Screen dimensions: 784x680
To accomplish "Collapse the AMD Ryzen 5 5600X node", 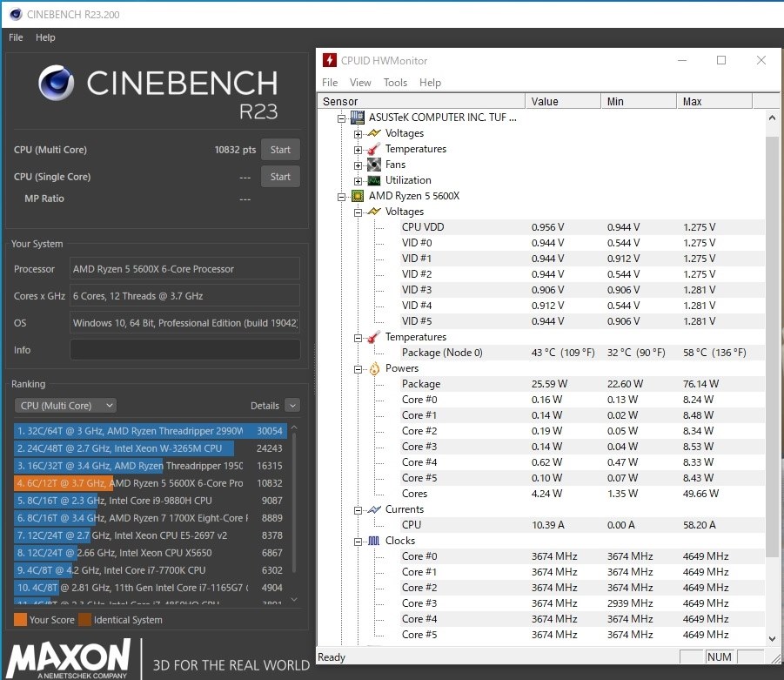I will pos(341,197).
